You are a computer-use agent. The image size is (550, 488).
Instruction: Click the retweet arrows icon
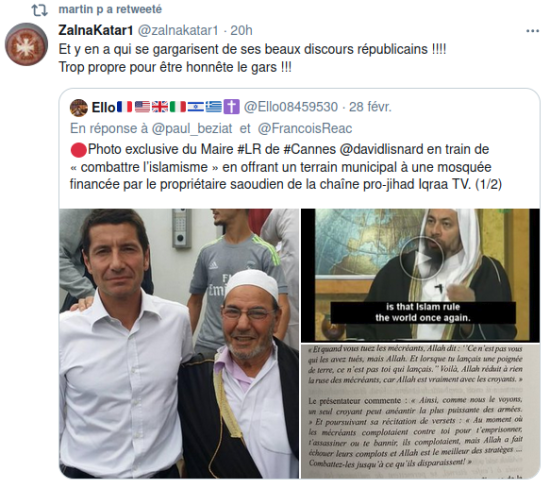pos(39,10)
